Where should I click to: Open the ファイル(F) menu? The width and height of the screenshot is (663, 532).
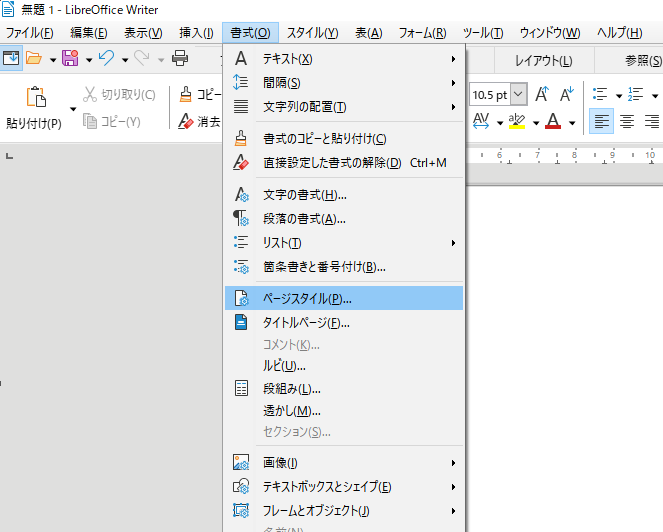pos(30,33)
